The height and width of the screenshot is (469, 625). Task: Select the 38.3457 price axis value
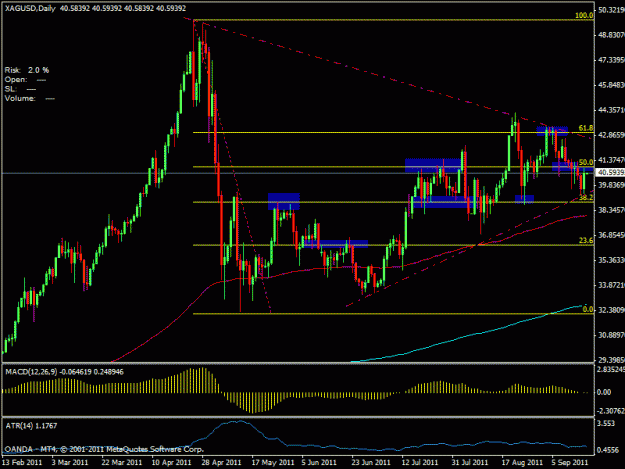(611, 210)
